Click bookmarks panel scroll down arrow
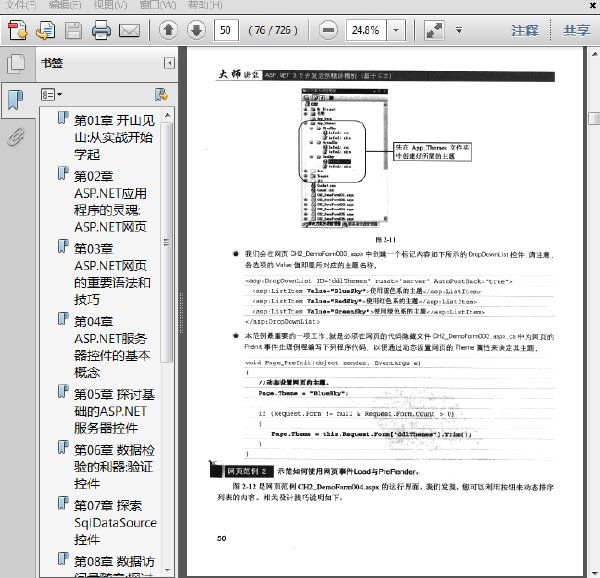Screen dimensions: 600x578 [x=167, y=570]
